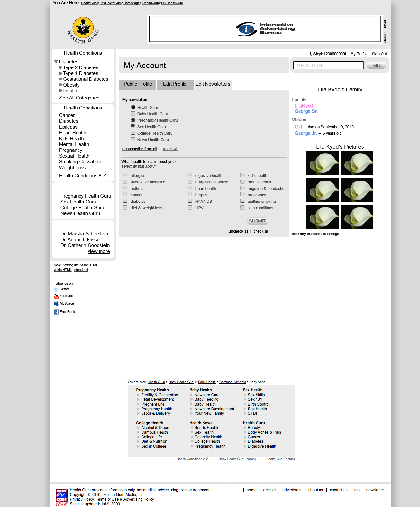Click unsubscribe from all link
The height and width of the screenshot is (507, 420).
click(x=140, y=149)
